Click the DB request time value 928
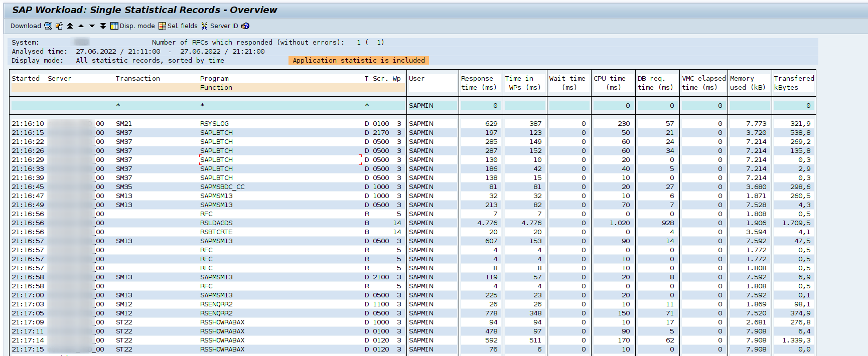This screenshot has width=868, height=356. pos(668,223)
